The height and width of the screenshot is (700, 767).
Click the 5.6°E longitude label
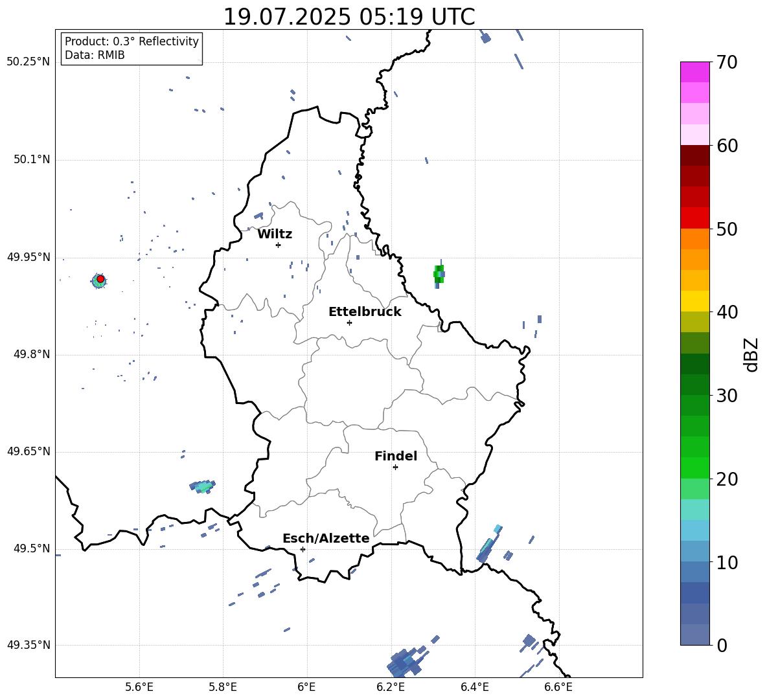(139, 688)
